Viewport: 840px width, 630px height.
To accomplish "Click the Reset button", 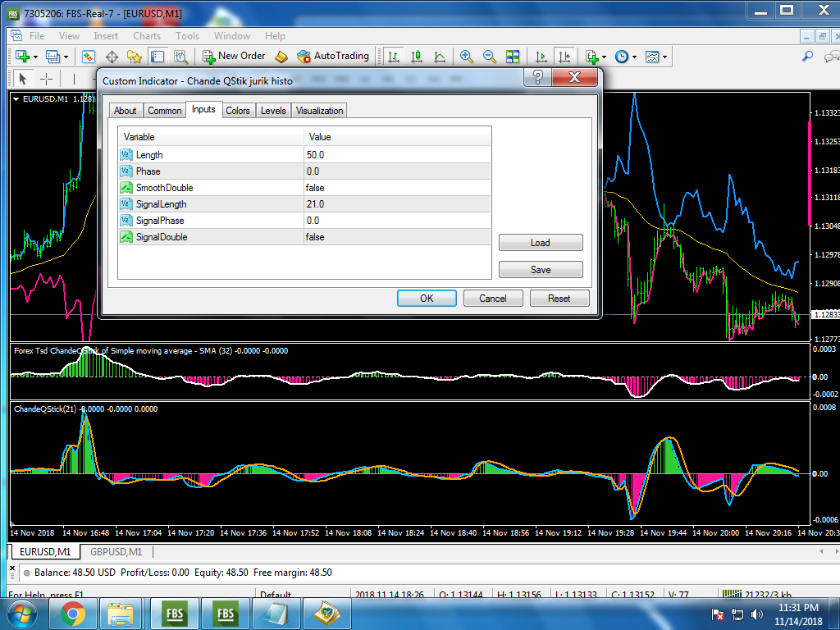I will [x=559, y=299].
